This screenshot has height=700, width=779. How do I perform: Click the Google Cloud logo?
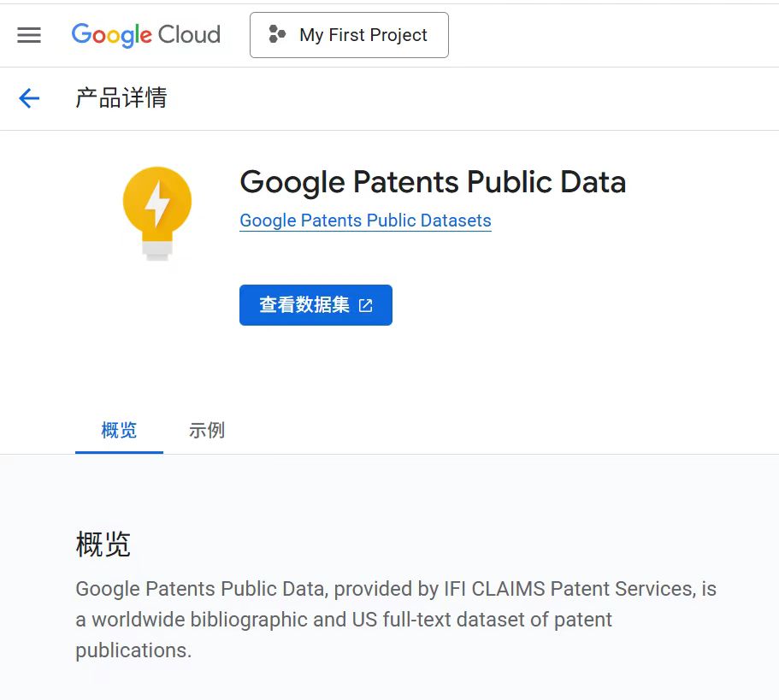click(x=146, y=35)
